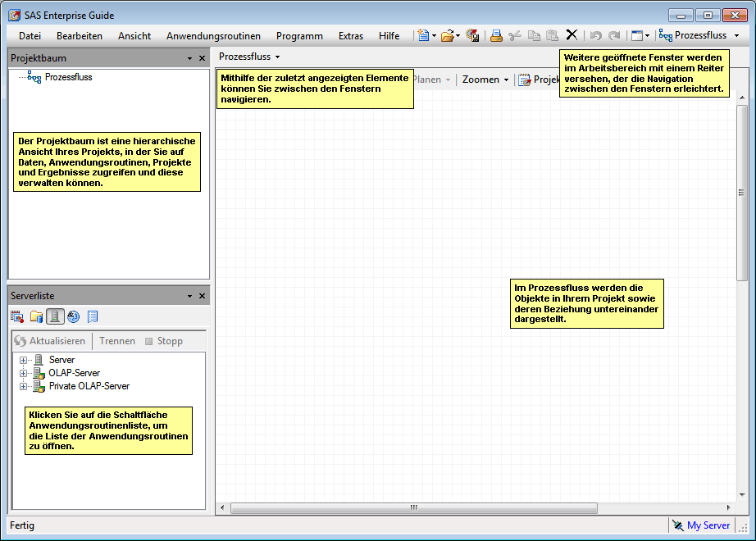
Task: Open the Programm menu
Action: coord(299,35)
